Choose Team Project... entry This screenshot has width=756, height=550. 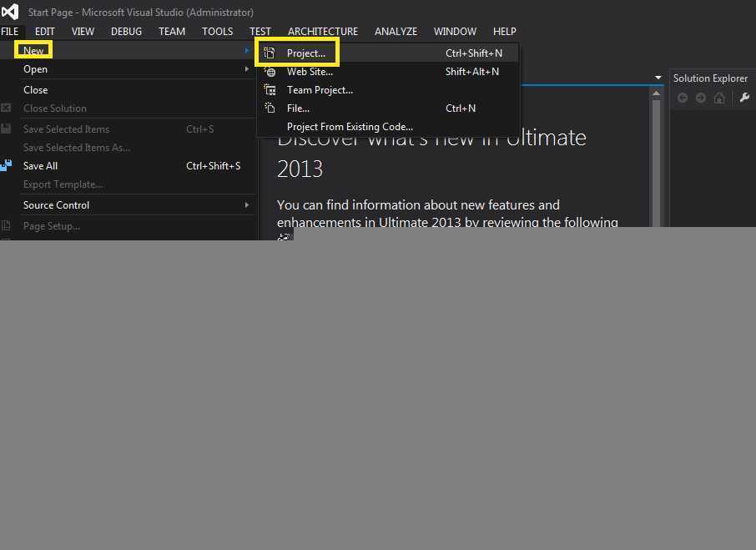click(x=388, y=89)
